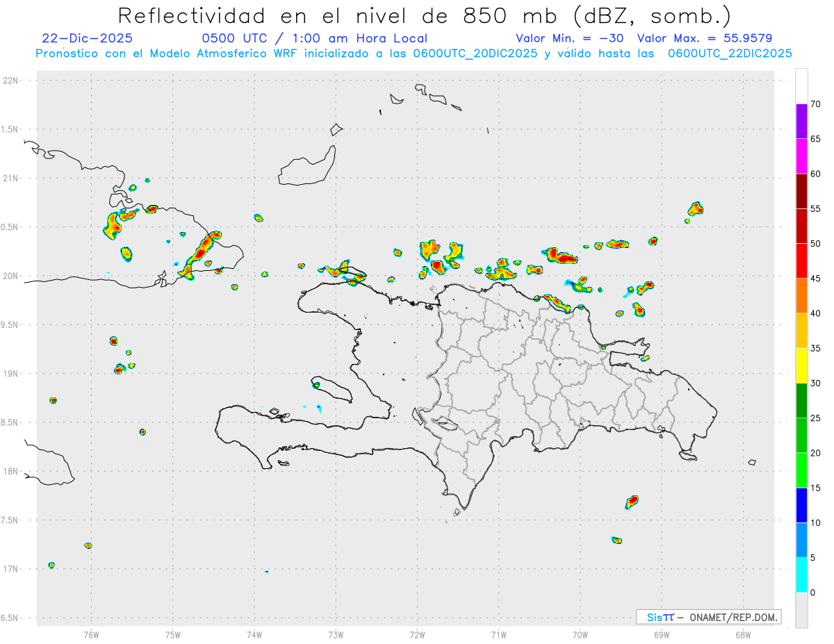The height and width of the screenshot is (644, 834).
Task: Click the '71W' longitude label
Action: point(498,634)
